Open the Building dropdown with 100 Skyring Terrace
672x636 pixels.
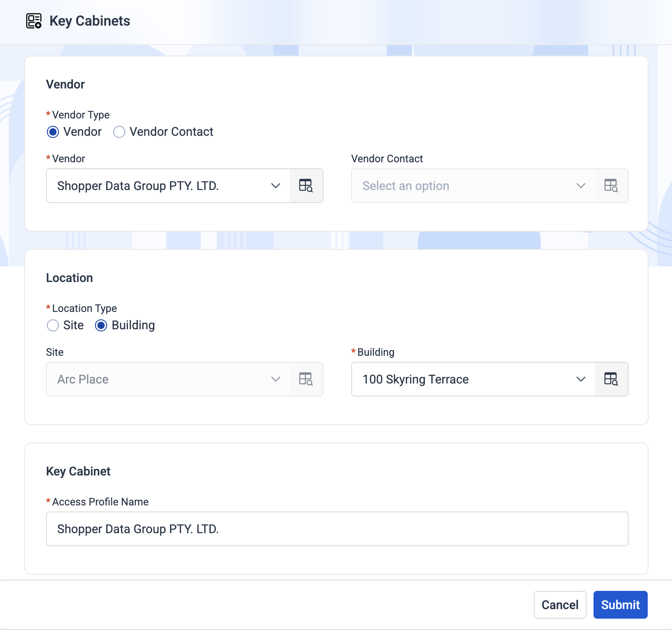click(x=473, y=379)
